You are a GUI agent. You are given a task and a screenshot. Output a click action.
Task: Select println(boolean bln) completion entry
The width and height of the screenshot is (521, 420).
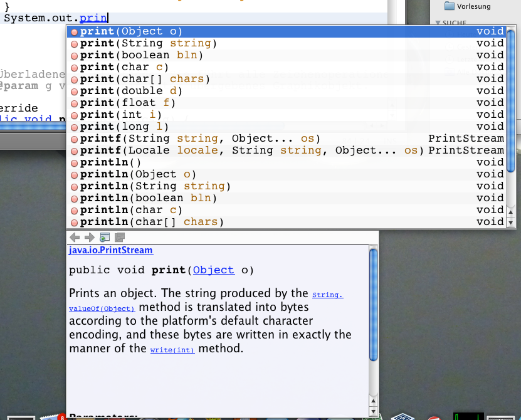pyautogui.click(x=287, y=198)
